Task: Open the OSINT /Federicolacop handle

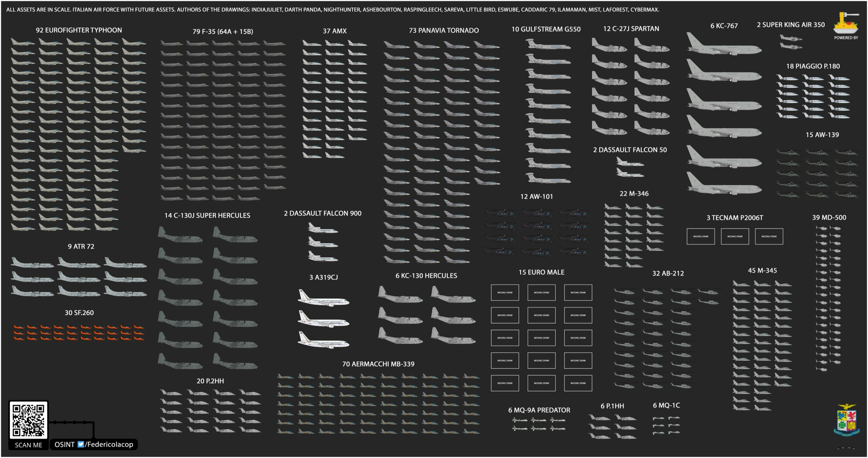Action: point(94,444)
